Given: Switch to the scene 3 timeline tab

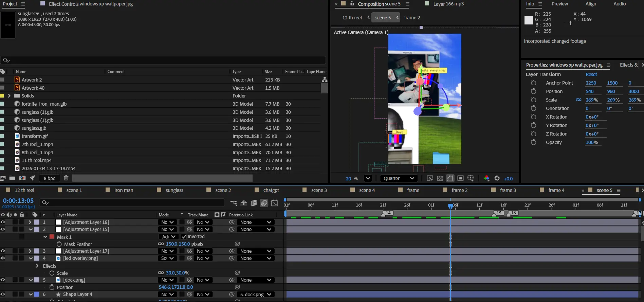Looking at the screenshot, I should click(x=319, y=190).
